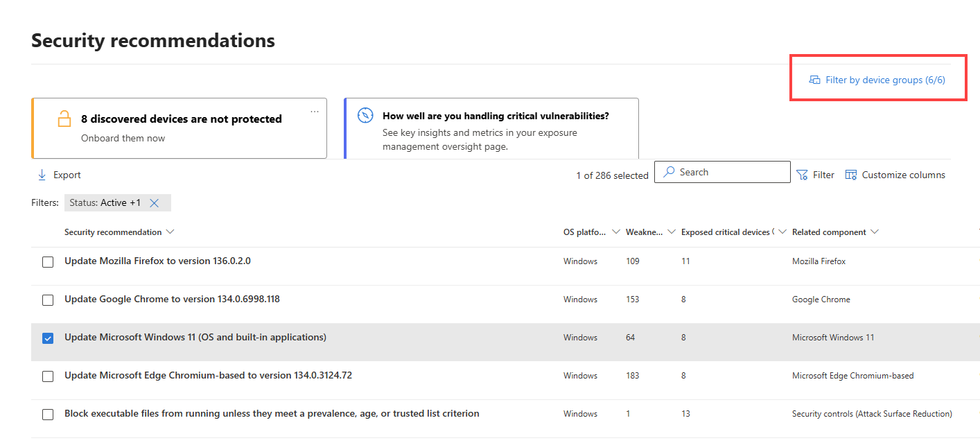Click the Filter funnel icon
Viewport: 980px width, 443px height.
click(802, 175)
